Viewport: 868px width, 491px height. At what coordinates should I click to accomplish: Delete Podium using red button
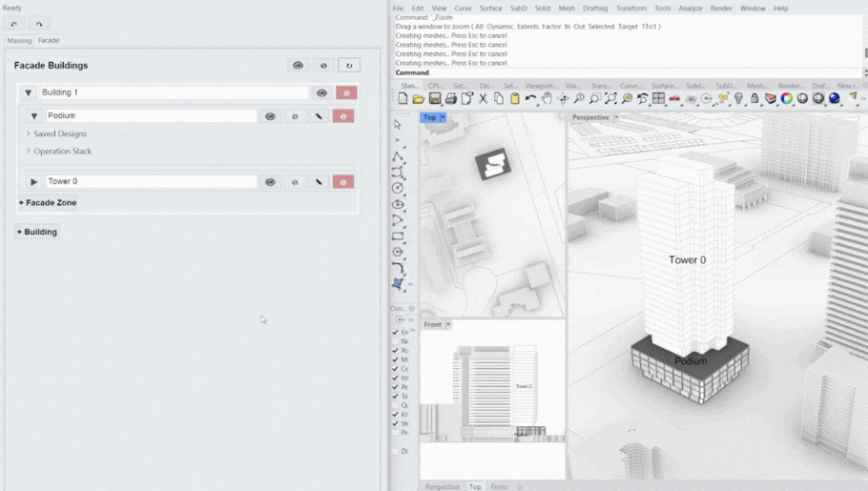pyautogui.click(x=343, y=116)
